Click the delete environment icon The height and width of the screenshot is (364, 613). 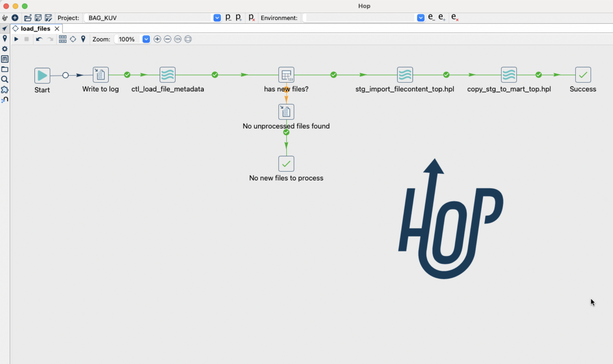coord(455,18)
